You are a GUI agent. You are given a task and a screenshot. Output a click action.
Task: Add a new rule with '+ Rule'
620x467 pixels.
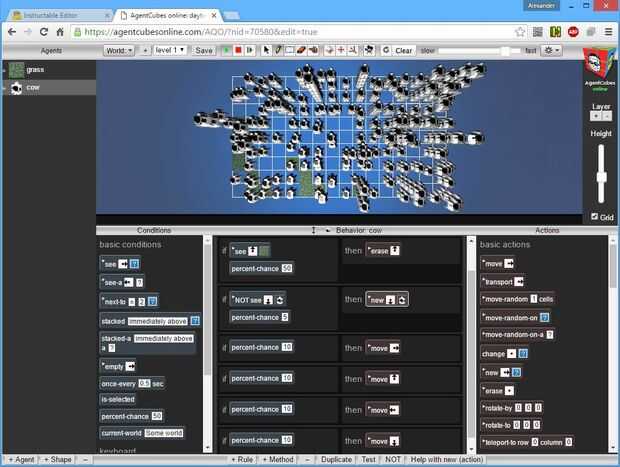tap(242, 459)
